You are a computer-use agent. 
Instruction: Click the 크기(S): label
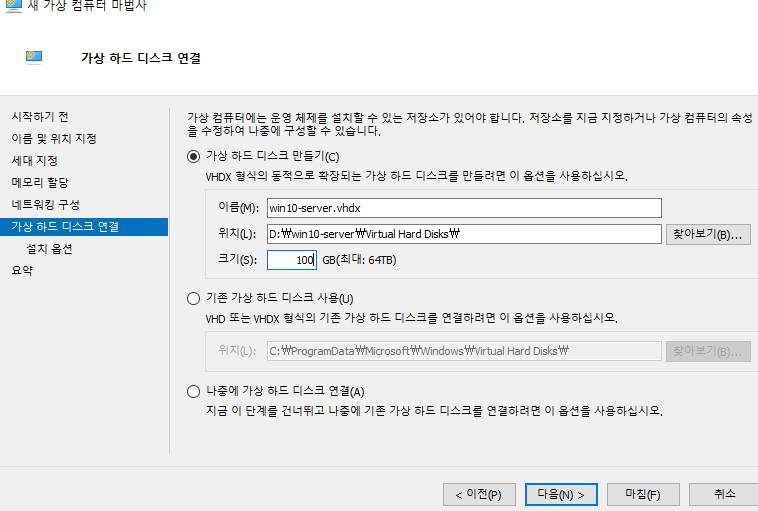coord(237,259)
